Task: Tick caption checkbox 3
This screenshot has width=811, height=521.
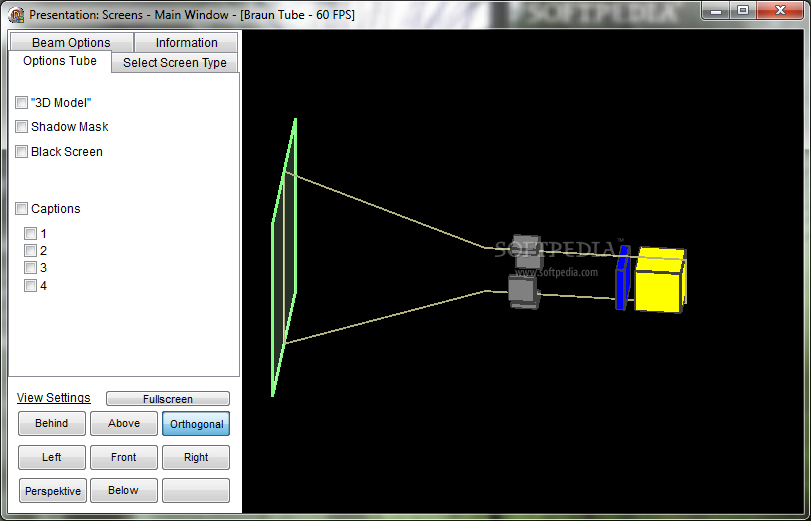Action: click(31, 268)
